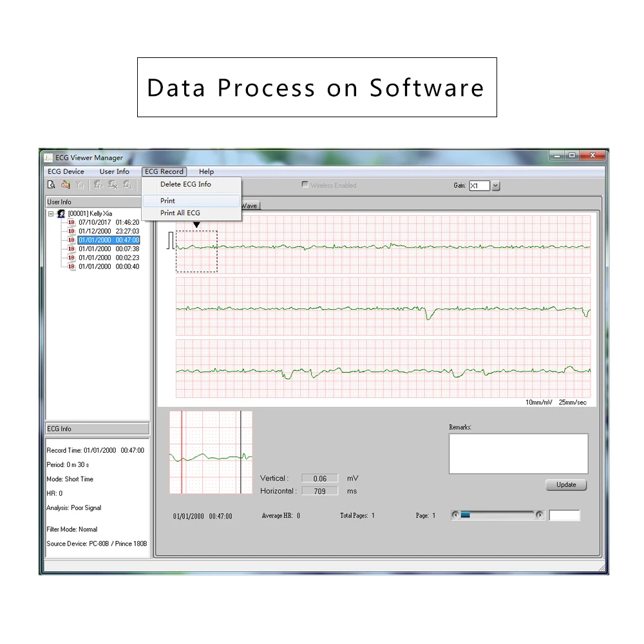Viewport: 644px width, 644px height.
Task: Click the 1B icon of the 07/10/2017 record
Action: click(x=71, y=222)
